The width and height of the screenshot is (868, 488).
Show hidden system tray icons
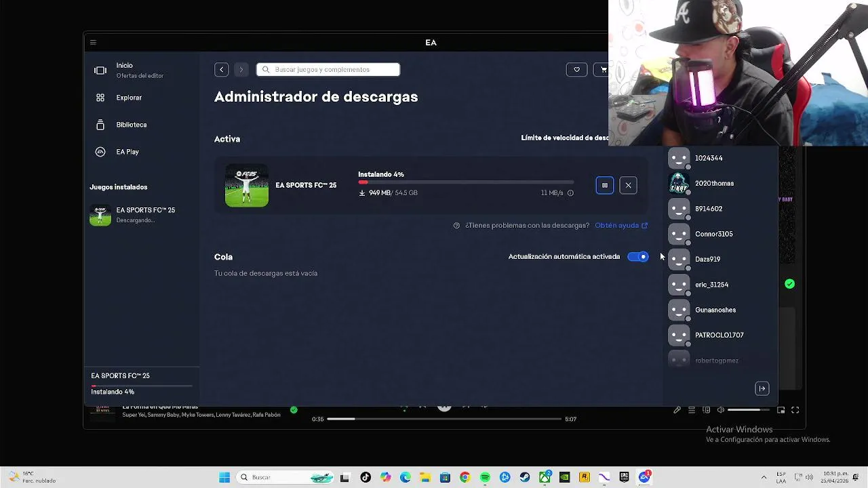pyautogui.click(x=764, y=477)
